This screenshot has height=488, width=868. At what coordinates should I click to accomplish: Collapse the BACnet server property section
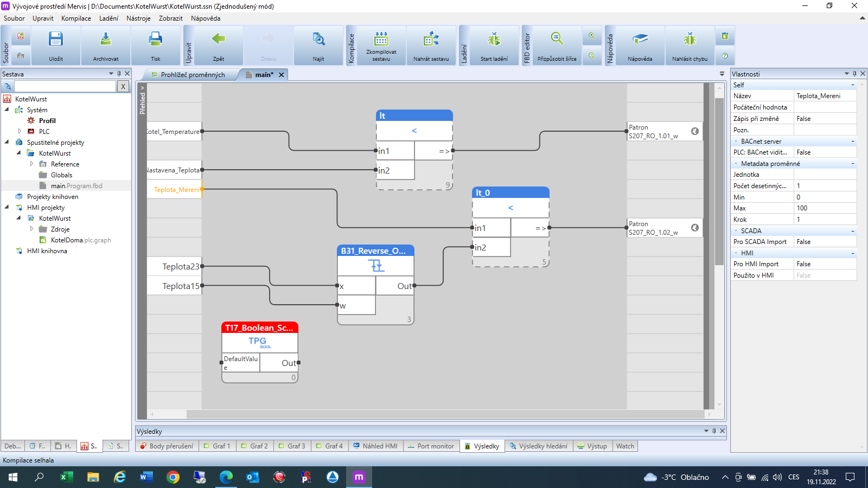pyautogui.click(x=852, y=142)
